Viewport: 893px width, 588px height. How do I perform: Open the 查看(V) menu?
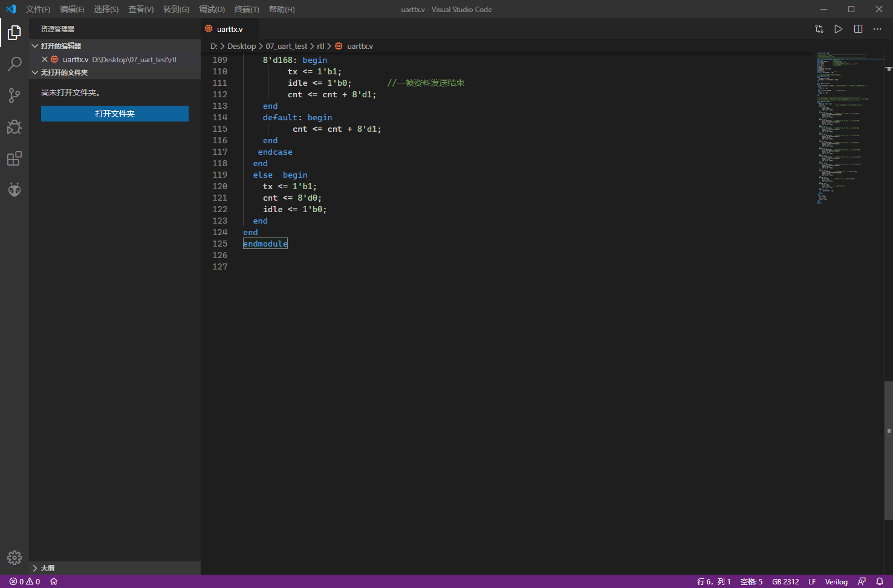click(x=141, y=9)
